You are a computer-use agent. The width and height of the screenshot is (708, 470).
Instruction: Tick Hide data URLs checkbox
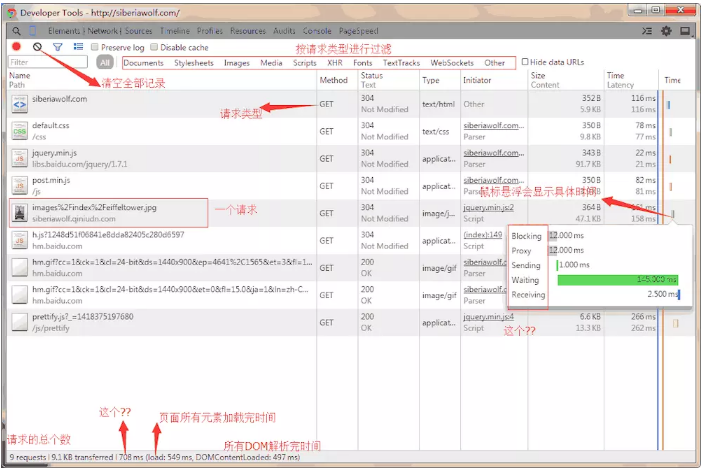coord(526,62)
